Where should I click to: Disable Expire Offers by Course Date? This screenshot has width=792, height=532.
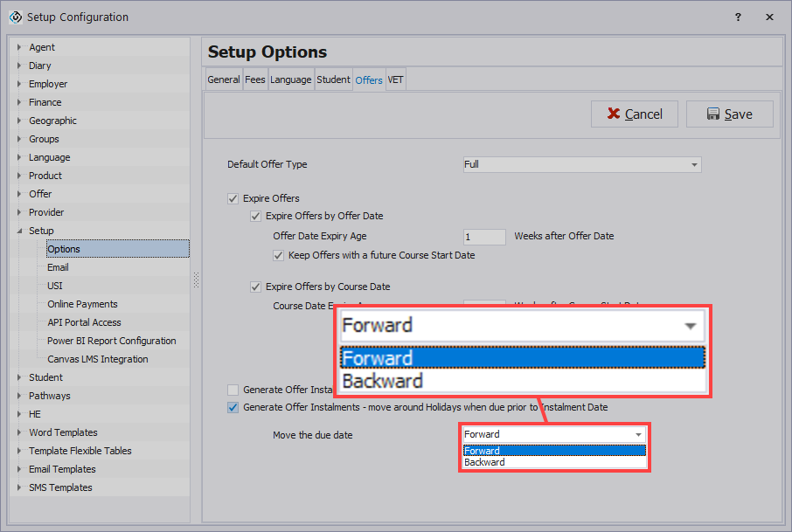click(x=256, y=287)
